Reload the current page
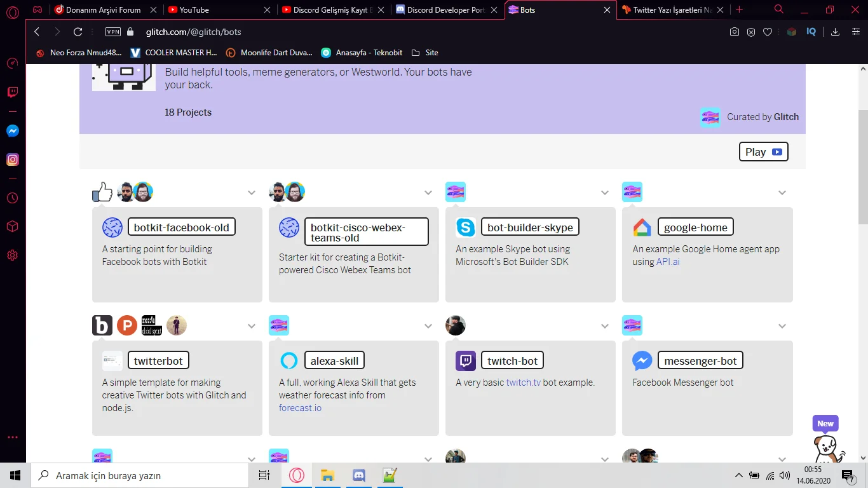 [78, 32]
